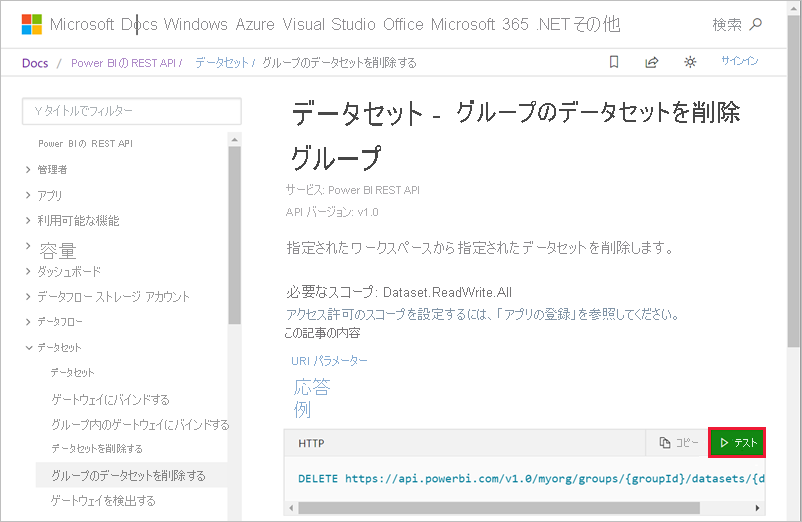
Task: Jump to the 例 section
Action: pos(302,410)
